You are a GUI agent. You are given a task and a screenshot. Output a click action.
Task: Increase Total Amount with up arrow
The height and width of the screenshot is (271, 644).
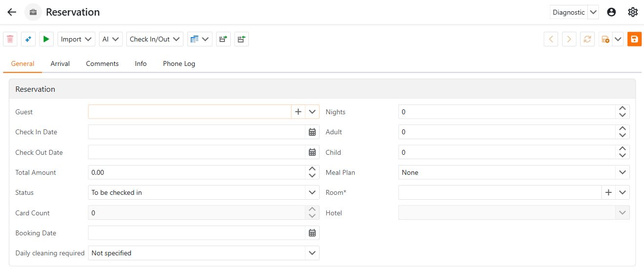tap(312, 169)
